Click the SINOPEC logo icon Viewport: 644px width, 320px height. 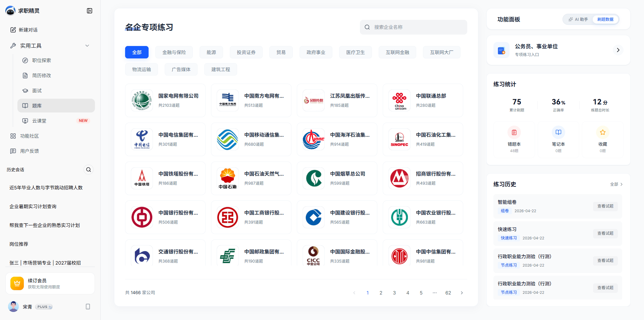[x=399, y=139]
